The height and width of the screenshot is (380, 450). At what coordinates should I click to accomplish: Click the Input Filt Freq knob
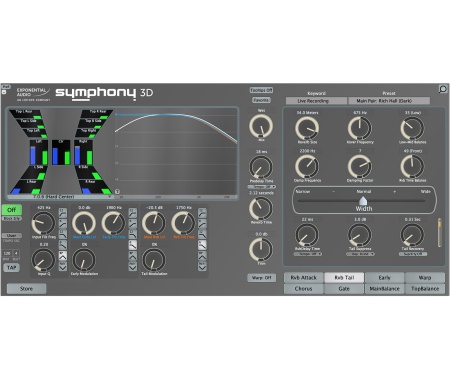(x=43, y=223)
